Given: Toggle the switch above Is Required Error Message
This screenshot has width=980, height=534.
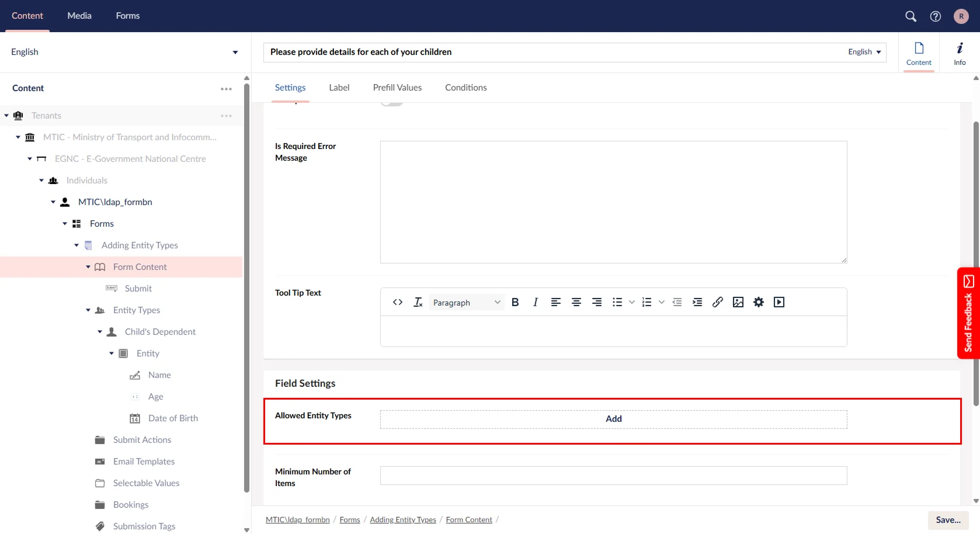Looking at the screenshot, I should pos(392,103).
